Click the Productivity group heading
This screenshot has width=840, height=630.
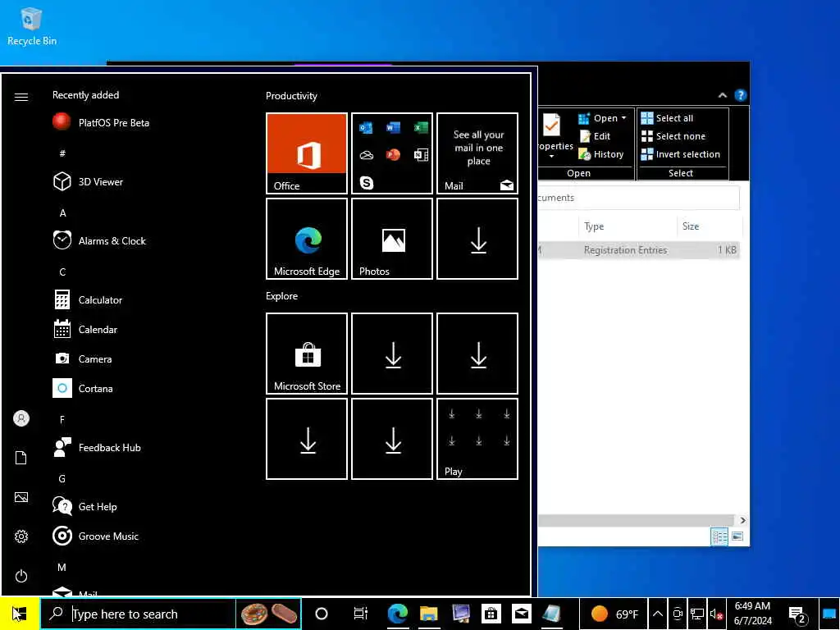pyautogui.click(x=291, y=96)
